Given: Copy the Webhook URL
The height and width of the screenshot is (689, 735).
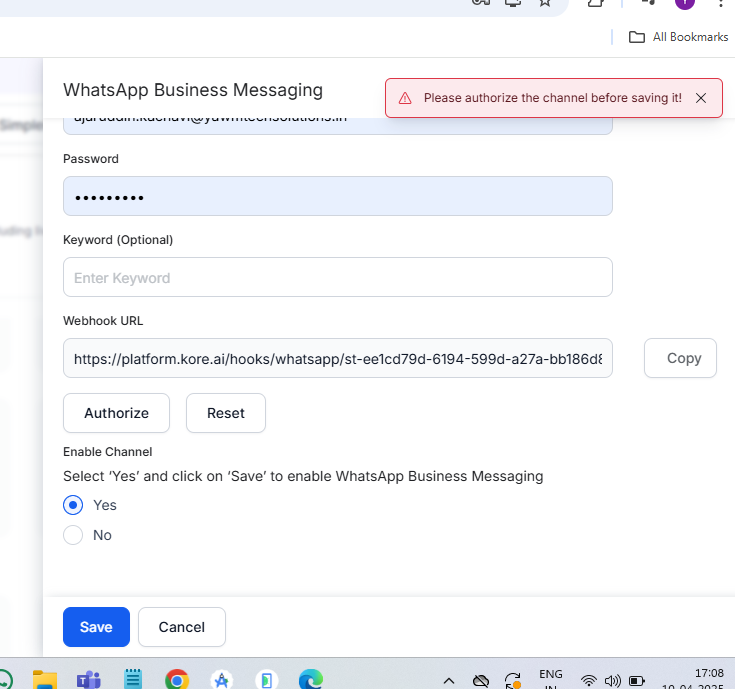Looking at the screenshot, I should pyautogui.click(x=680, y=358).
